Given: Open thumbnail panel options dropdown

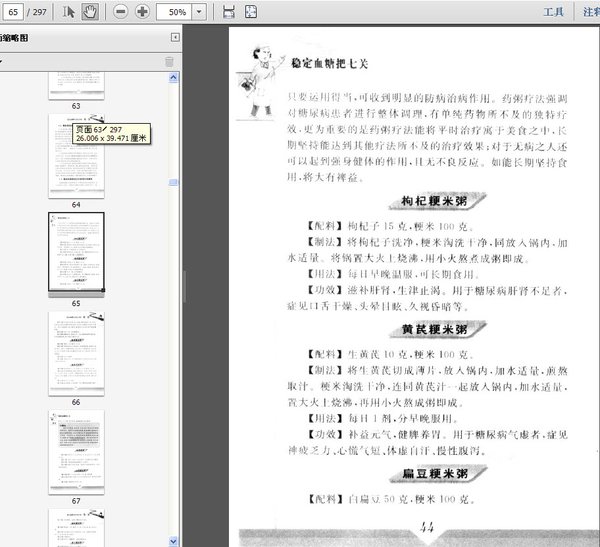Looking at the screenshot, I should point(2,62).
